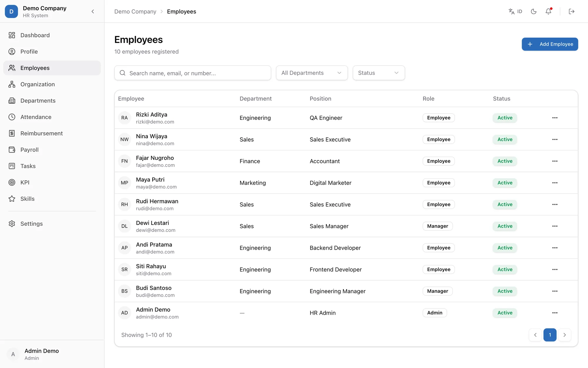Click the Add Employee button
This screenshot has width=588, height=368.
tap(550, 44)
